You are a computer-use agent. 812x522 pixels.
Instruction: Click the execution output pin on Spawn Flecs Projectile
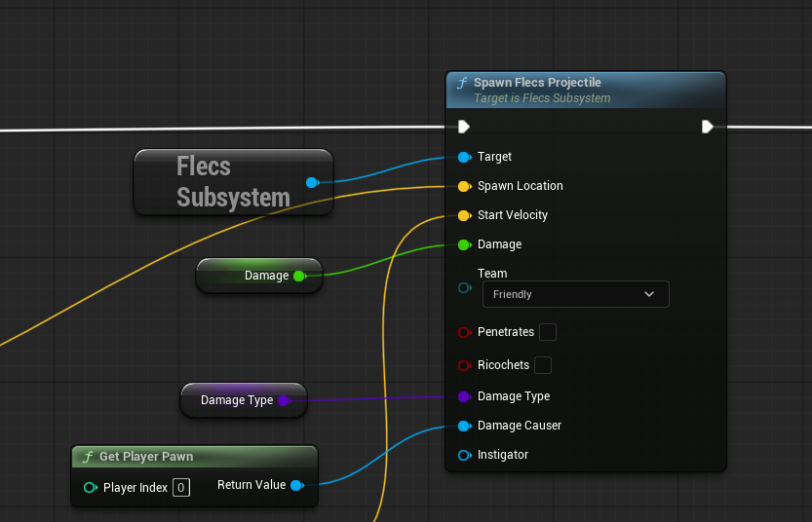(x=708, y=127)
